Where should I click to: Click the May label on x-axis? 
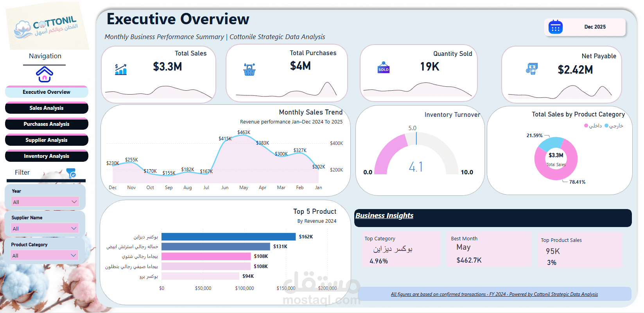[x=244, y=188]
